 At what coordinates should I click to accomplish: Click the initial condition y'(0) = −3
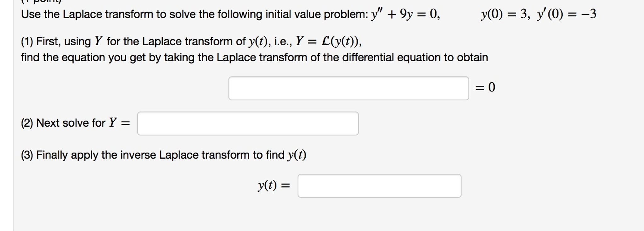tap(567, 14)
